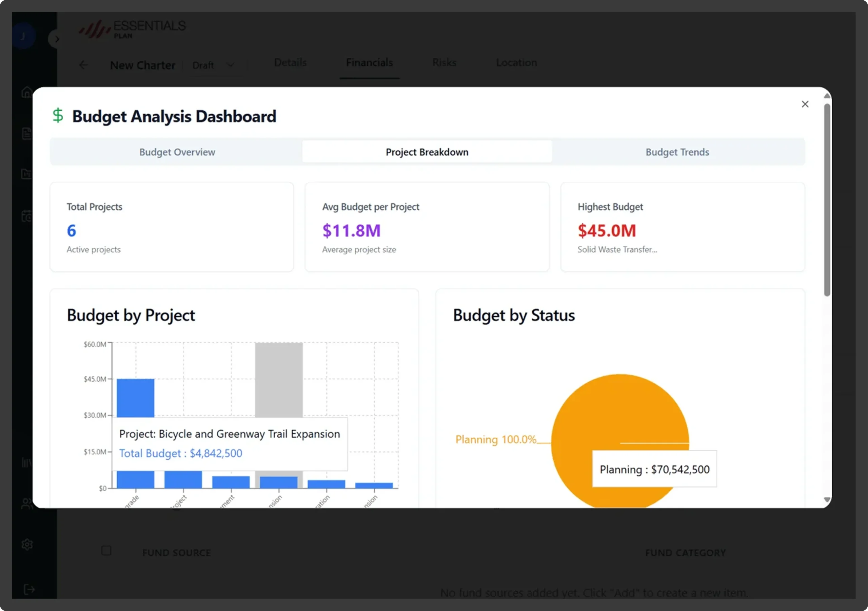Toggle the checkbox beside FUND SOURCE header
The width and height of the screenshot is (868, 611).
coord(106,551)
